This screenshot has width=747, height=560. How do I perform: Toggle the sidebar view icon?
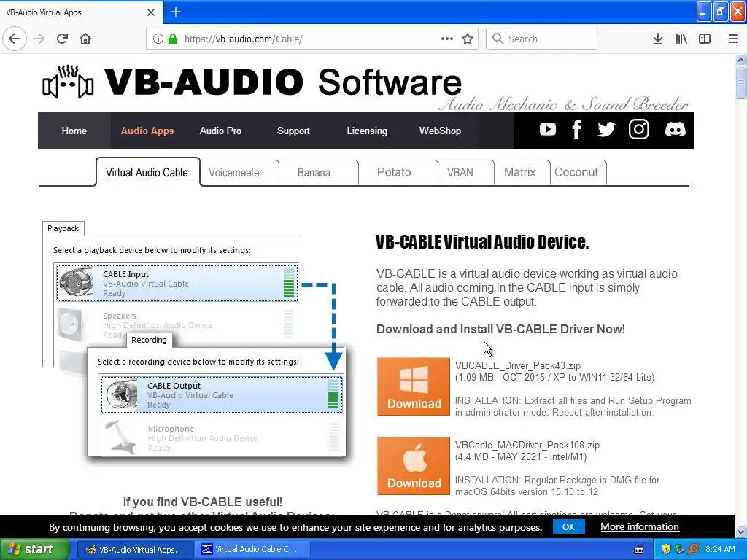pos(705,39)
